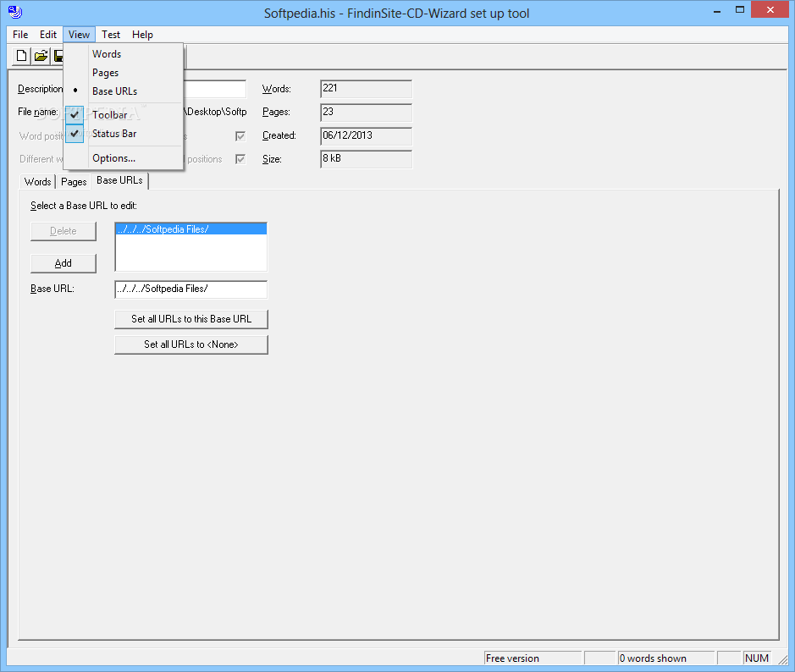Screen dimensions: 795x672
Task: Switch to the Pages tab
Action: point(74,182)
